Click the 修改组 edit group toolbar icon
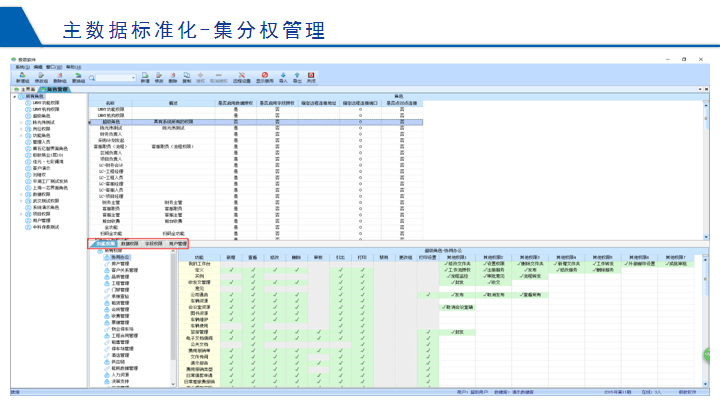This screenshot has height=405, width=720. coord(41,77)
